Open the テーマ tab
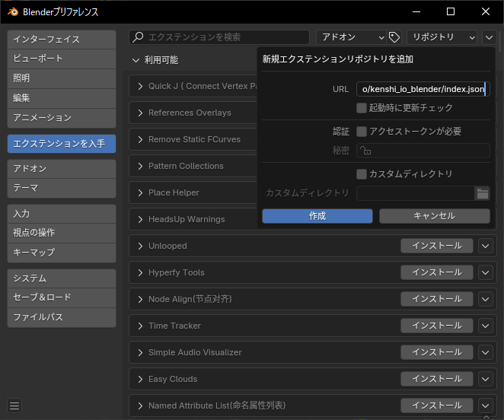Image resolution: width=504 pixels, height=420 pixels. [62, 188]
